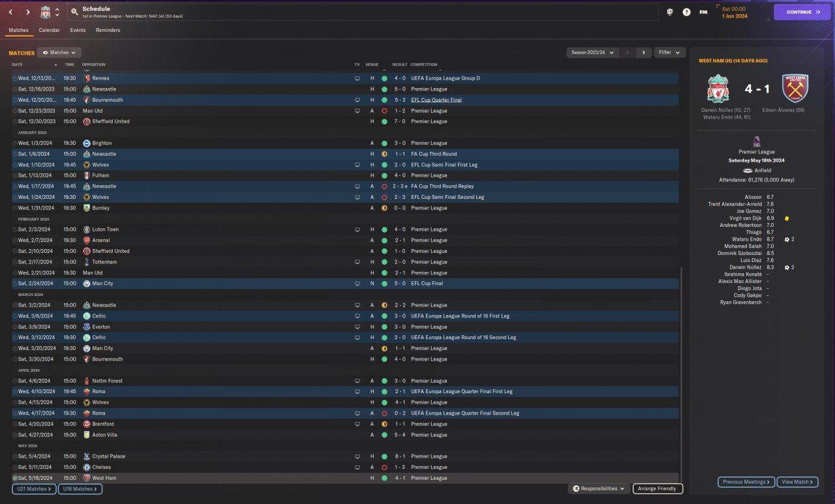Toggle the Date column sort arrow
This screenshot has width=835, height=504.
55,65
